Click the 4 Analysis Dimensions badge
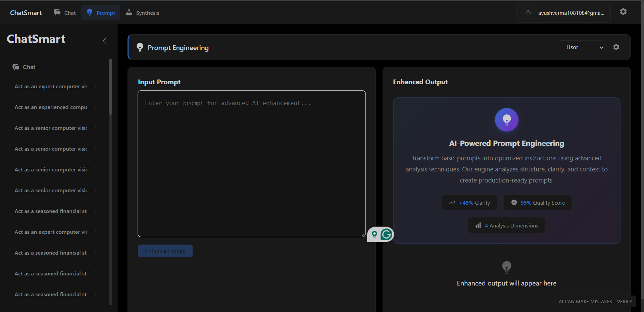The image size is (644, 312). pyautogui.click(x=506, y=225)
